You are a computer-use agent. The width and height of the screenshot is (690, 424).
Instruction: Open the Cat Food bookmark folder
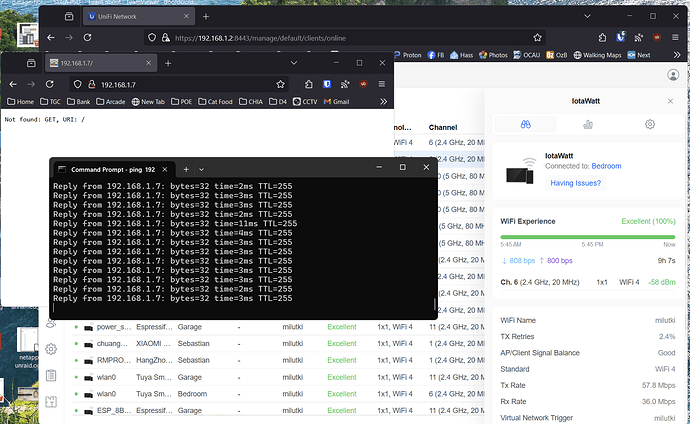click(x=215, y=102)
